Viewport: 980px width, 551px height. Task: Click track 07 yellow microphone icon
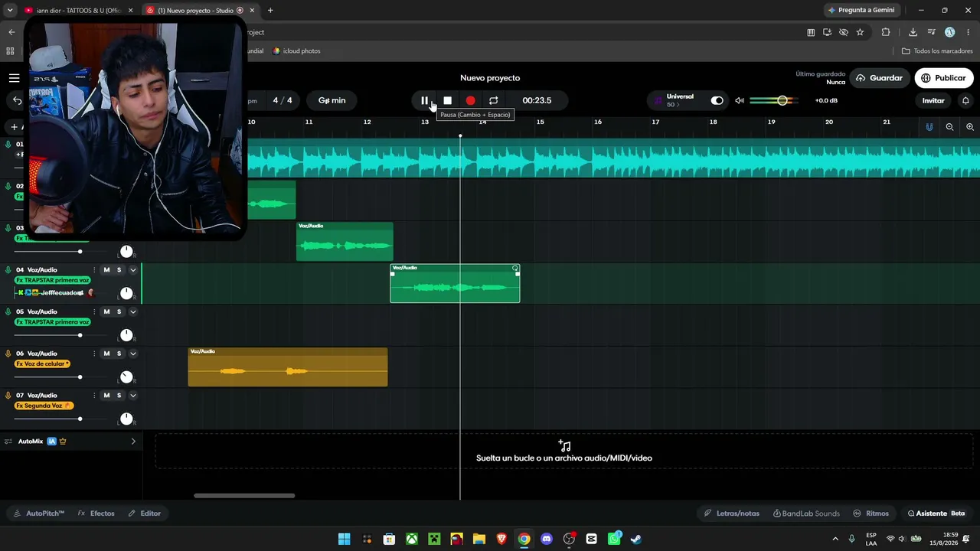coord(8,396)
